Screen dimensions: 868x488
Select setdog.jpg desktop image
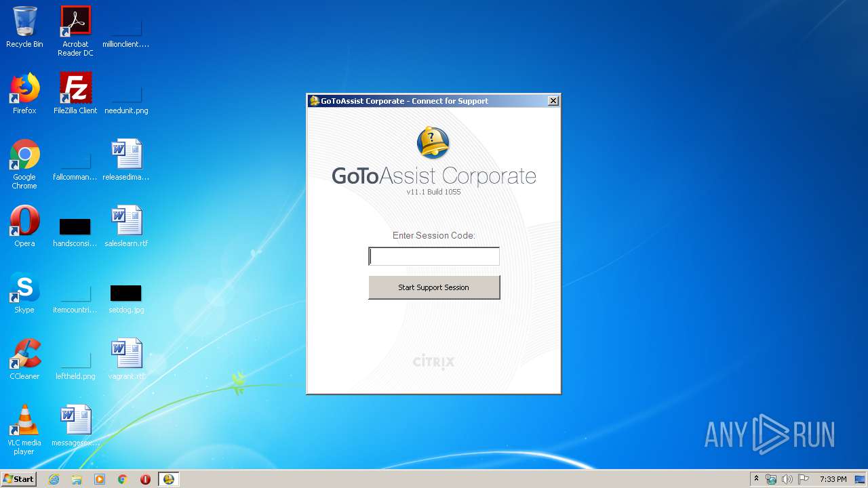(126, 298)
